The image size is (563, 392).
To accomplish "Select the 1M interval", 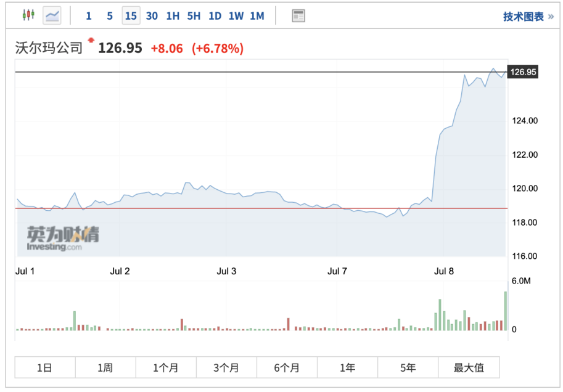I will click(x=257, y=16).
